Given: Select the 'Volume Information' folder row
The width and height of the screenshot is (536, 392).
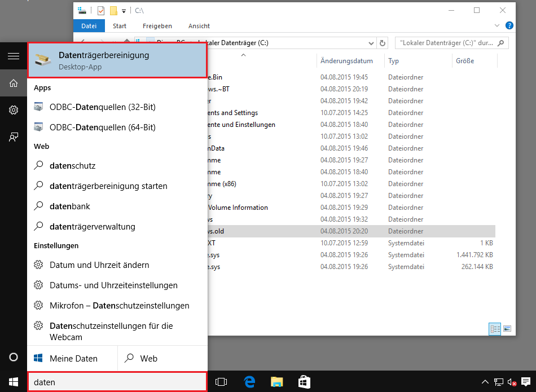Looking at the screenshot, I should point(352,208).
